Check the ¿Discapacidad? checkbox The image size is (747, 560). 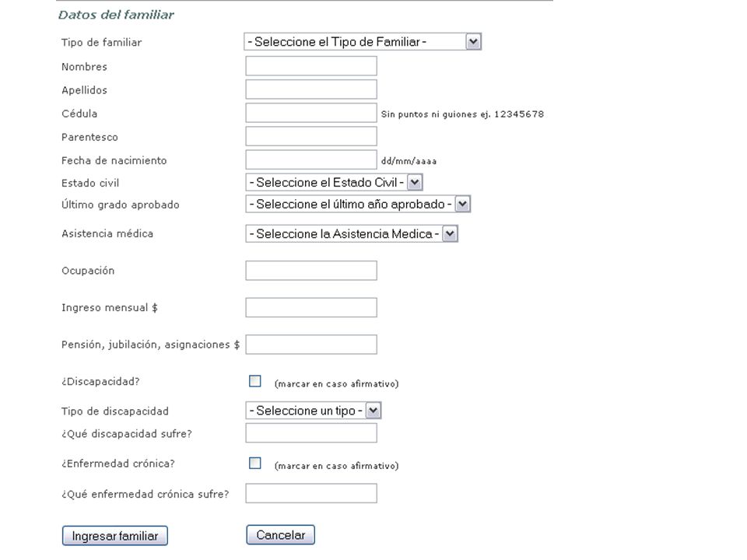click(255, 381)
